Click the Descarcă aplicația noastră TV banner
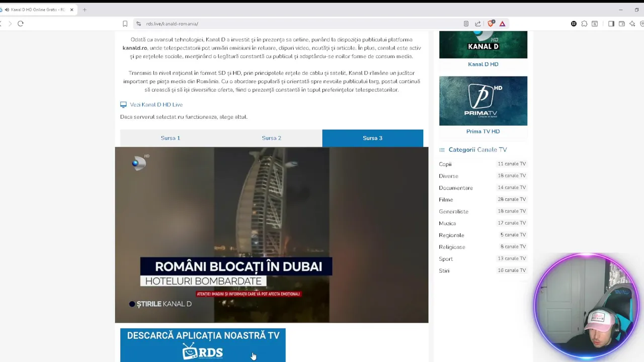 (203, 345)
